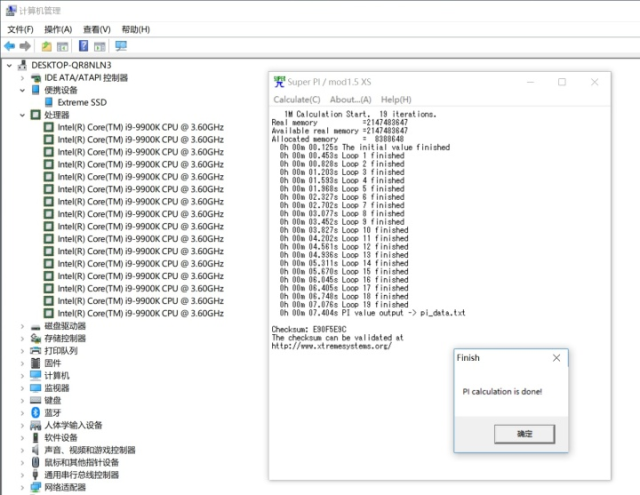Click the Super PI app icon in title bar

(x=279, y=82)
